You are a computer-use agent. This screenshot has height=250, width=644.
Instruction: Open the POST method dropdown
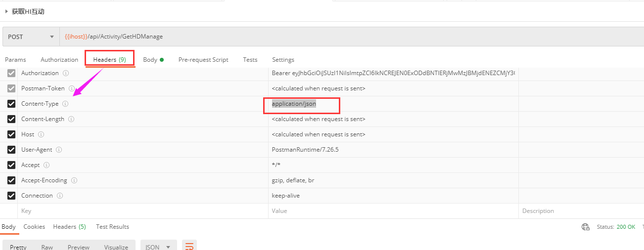[x=31, y=37]
